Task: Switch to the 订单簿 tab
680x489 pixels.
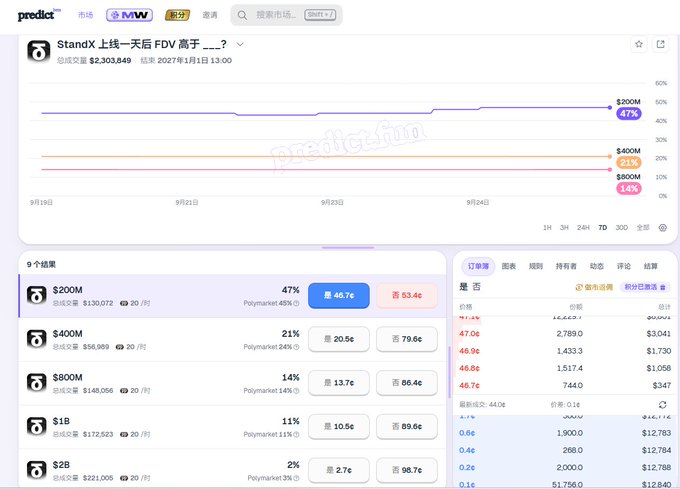Action: tap(478, 266)
